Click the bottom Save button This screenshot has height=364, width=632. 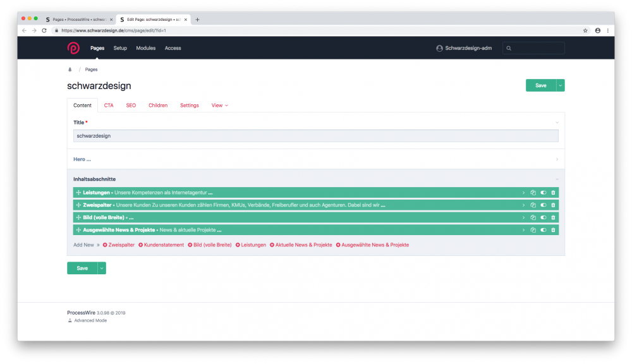82,268
